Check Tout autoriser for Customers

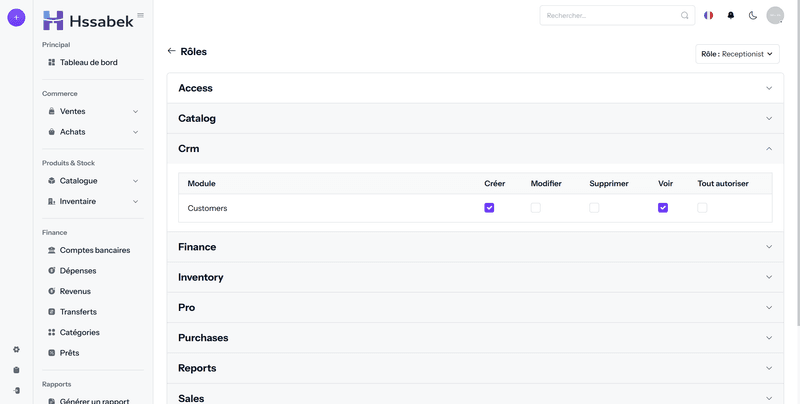pyautogui.click(x=702, y=208)
